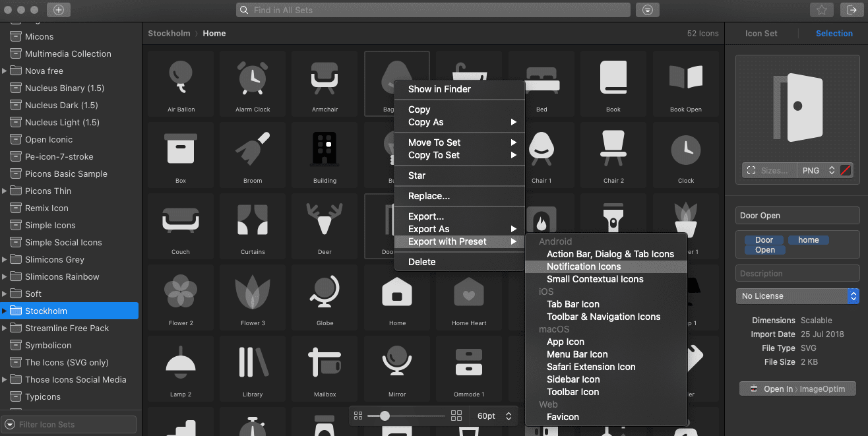Select the Book icon

[613, 84]
